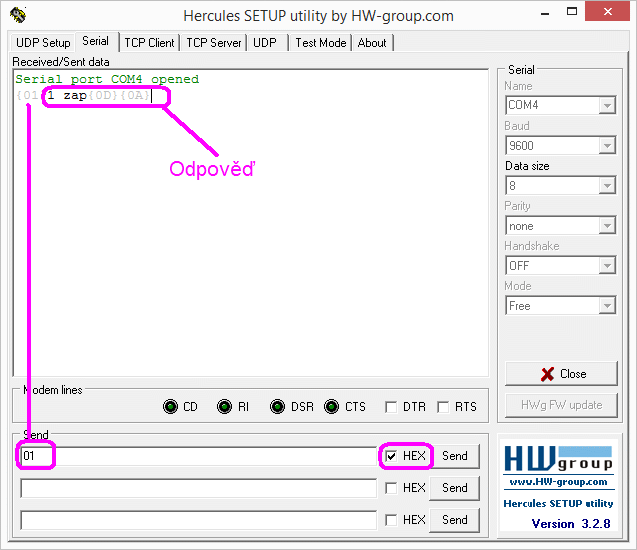Open the Mode dropdown set to Free
637x550 pixels.
coord(561,305)
